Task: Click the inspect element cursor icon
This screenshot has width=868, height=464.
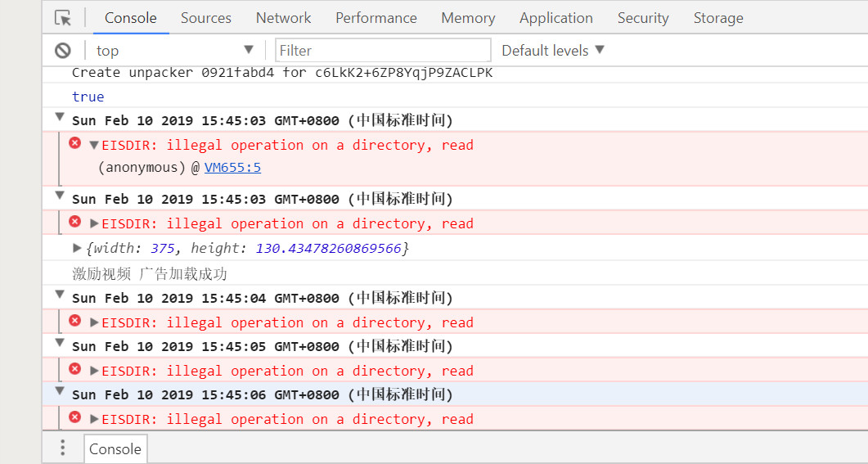Action: [x=62, y=18]
